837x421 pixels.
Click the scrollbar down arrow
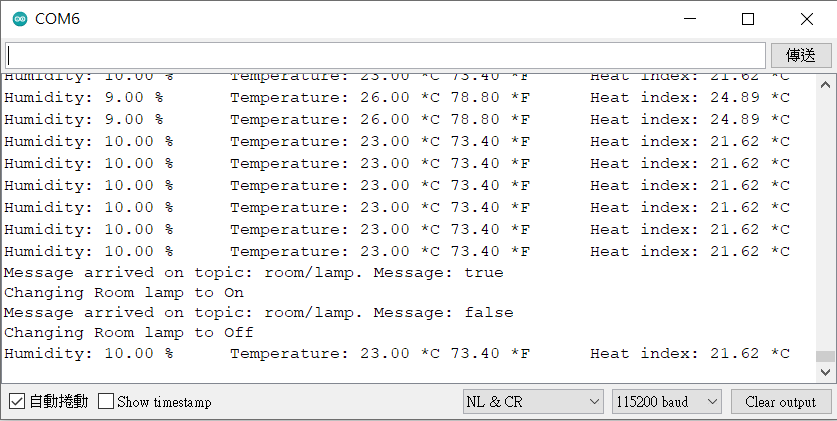(825, 372)
